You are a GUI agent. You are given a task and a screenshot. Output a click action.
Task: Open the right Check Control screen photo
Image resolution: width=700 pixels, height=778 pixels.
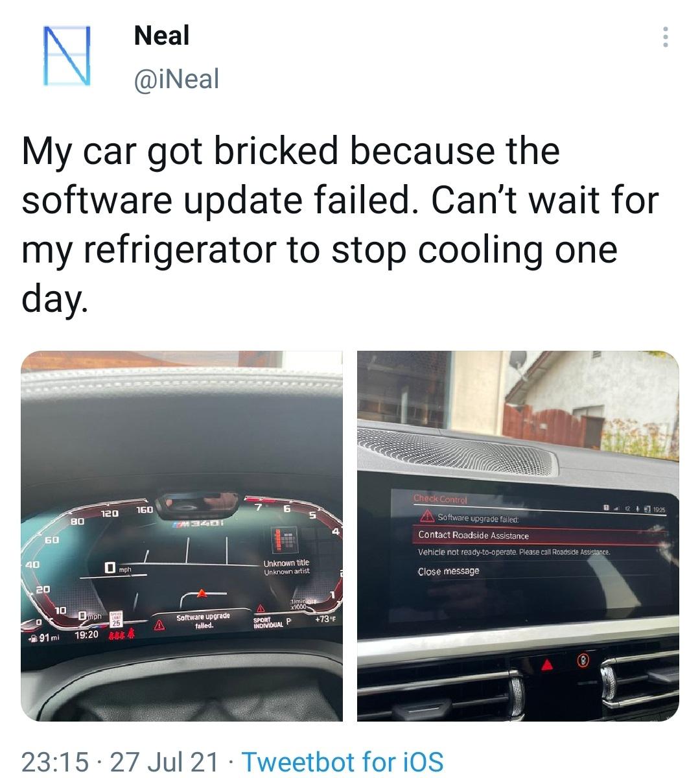(x=518, y=536)
